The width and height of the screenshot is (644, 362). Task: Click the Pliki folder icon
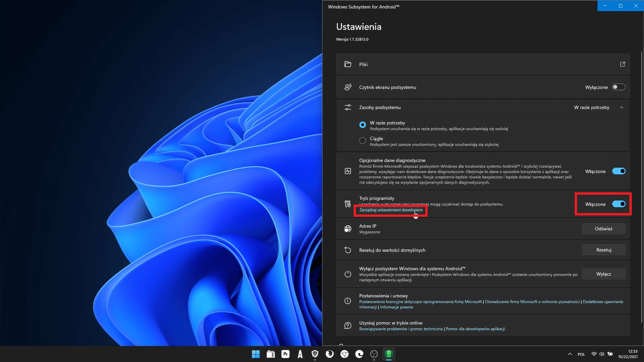(x=348, y=64)
